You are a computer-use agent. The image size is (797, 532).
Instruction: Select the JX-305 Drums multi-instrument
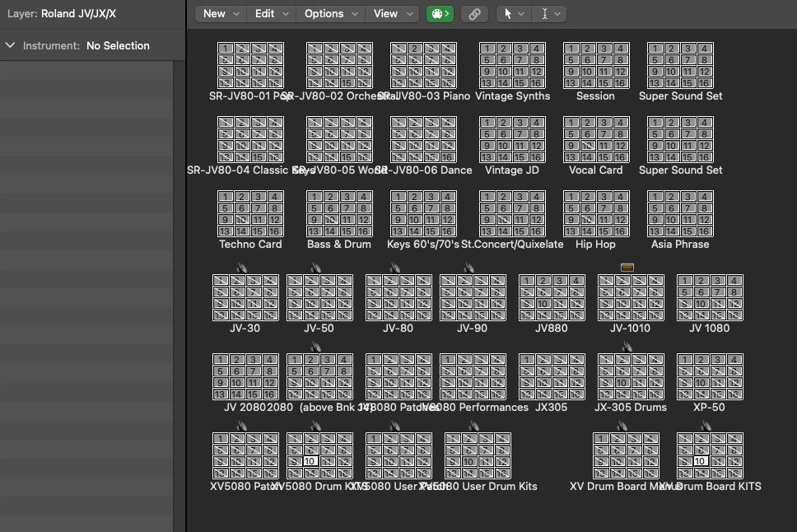pos(630,376)
